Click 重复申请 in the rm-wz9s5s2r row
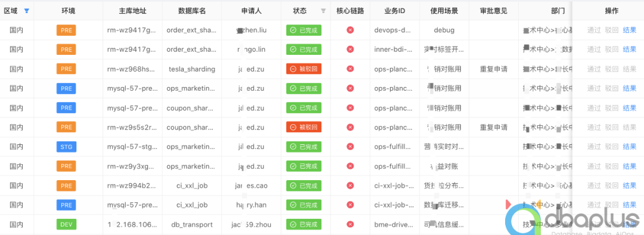This screenshot has height=235, width=644. click(494, 128)
